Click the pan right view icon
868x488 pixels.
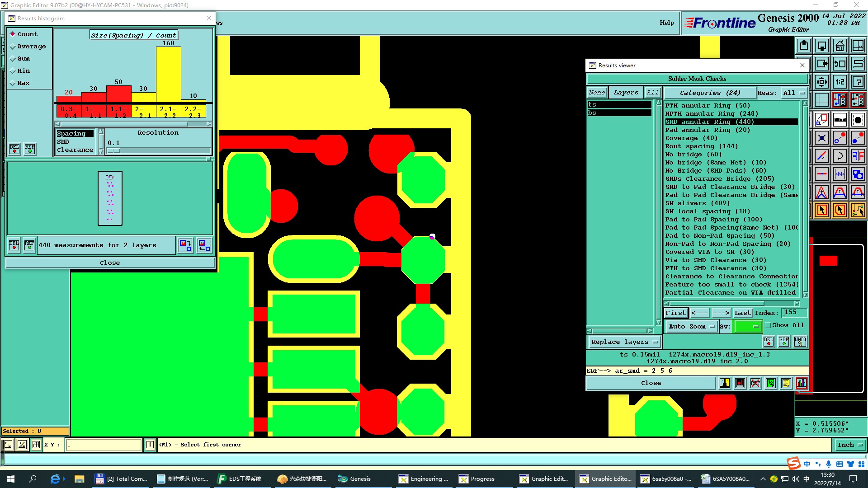[x=822, y=64]
